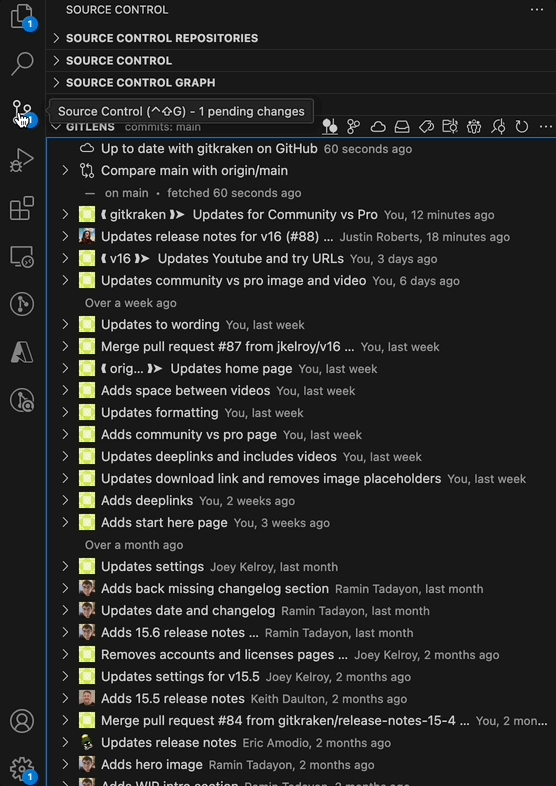Open the Search view in the activity bar
This screenshot has height=786, width=556.
22,64
